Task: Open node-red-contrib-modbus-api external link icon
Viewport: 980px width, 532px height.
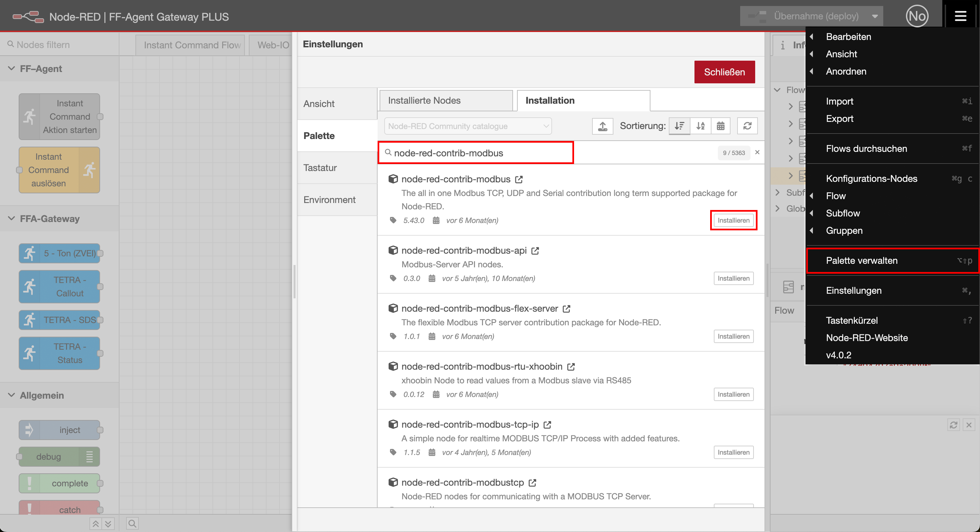Action: (535, 251)
